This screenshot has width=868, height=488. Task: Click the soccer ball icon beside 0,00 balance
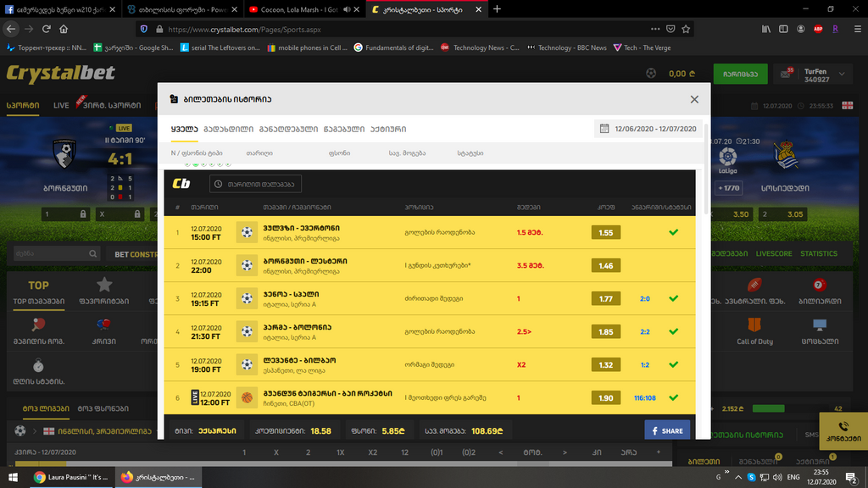click(651, 74)
